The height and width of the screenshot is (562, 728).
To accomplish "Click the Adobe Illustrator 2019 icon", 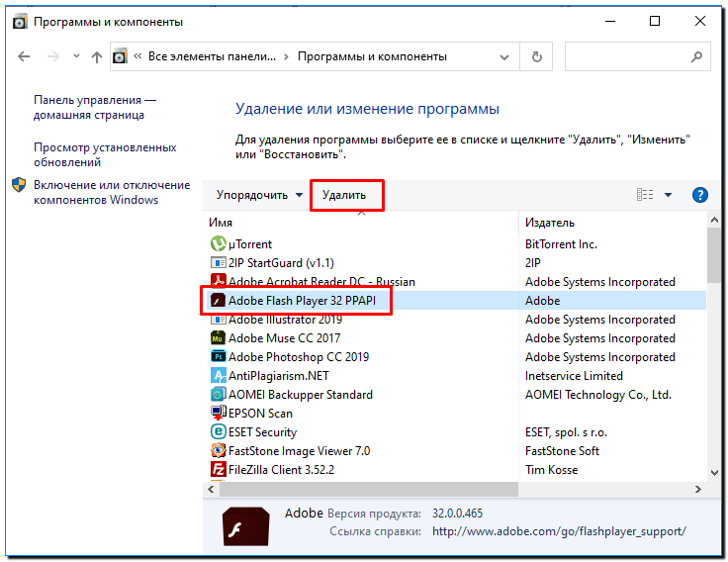I will [x=219, y=320].
